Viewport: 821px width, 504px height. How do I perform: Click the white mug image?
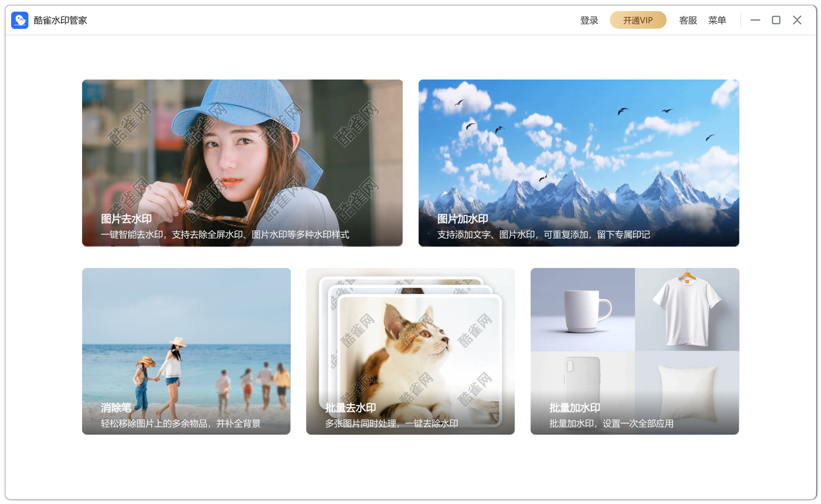tap(587, 311)
